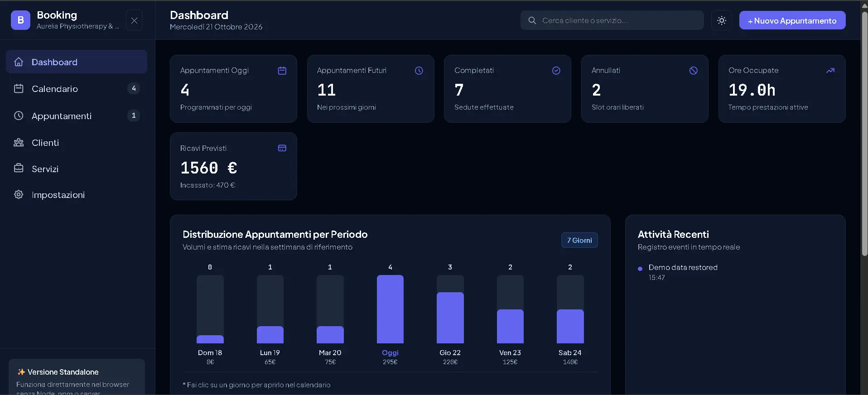Screen dimensions: 868x395
Task: Toggle light theme with sun icon
Action: tap(722, 20)
